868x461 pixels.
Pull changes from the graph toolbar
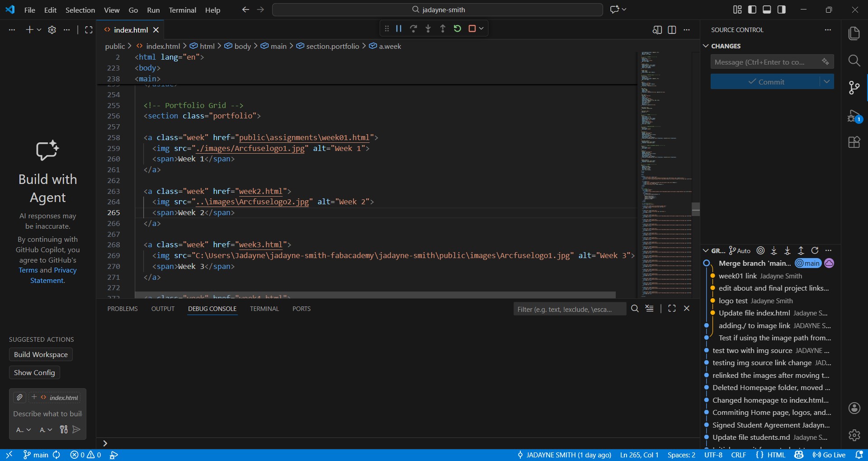point(788,250)
